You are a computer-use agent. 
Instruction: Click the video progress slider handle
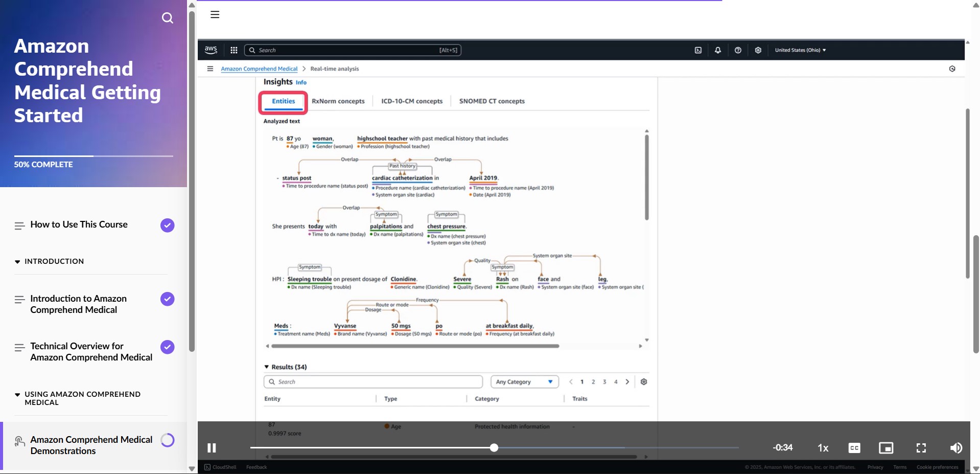494,448
